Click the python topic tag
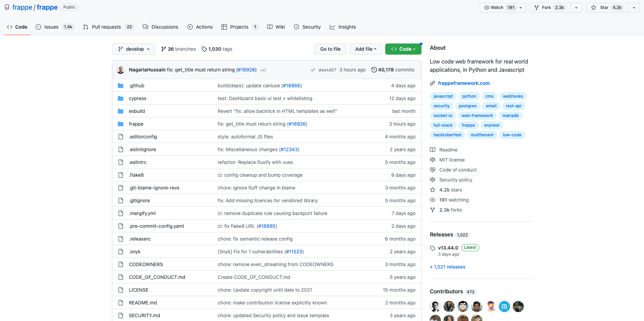The width and height of the screenshot is (644, 321). 469,96
